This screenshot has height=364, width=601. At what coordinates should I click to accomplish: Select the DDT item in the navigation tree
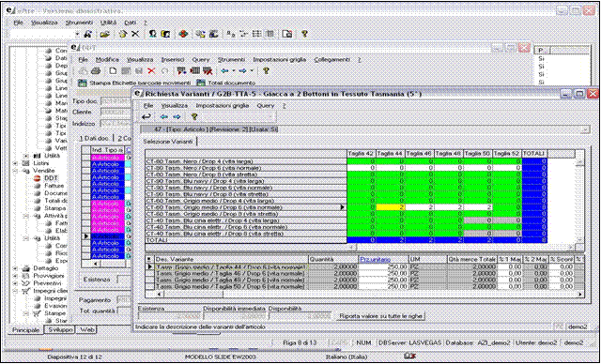[x=51, y=178]
